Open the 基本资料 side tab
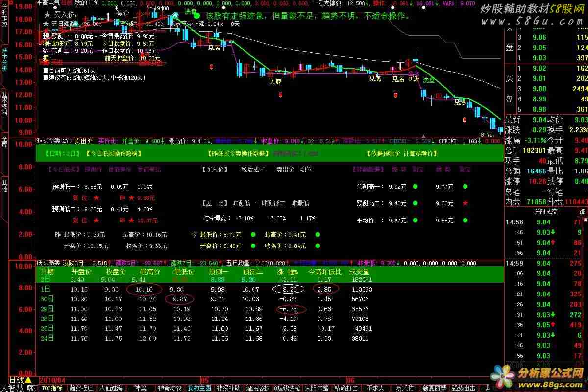Viewport: 588px width, 392px height. click(x=4, y=103)
